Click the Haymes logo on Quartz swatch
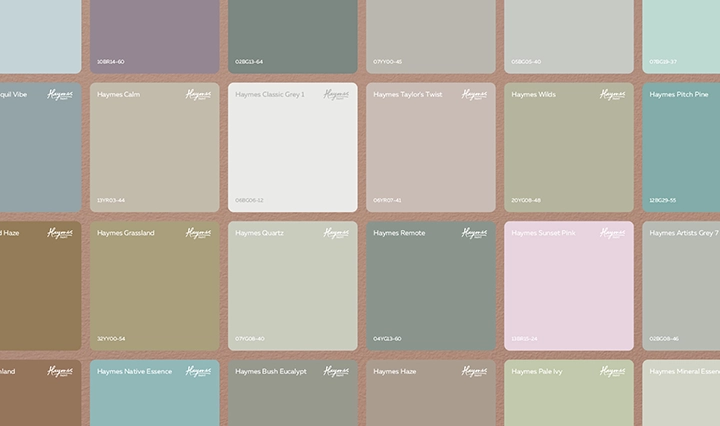Screen dimensions: 720x426 pos(337,233)
